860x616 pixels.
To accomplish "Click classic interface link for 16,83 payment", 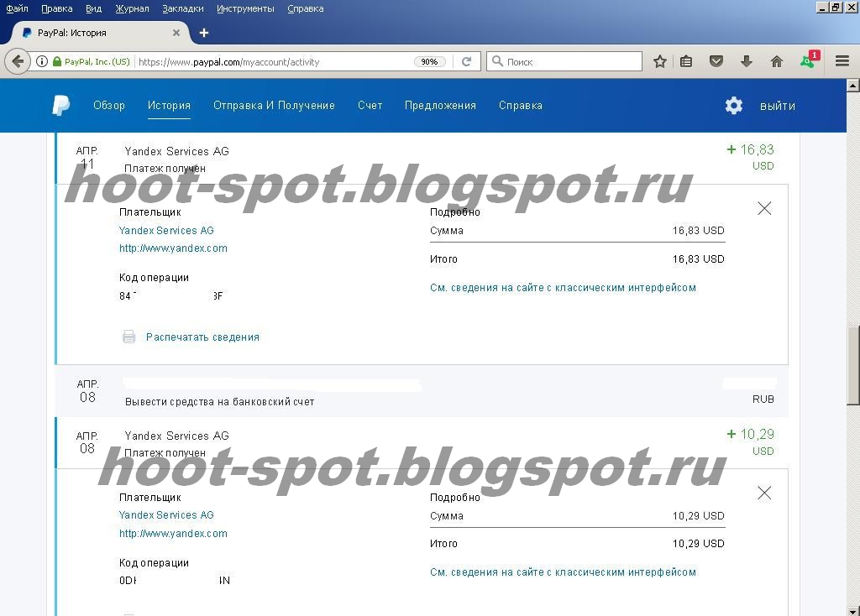I will coord(563,287).
